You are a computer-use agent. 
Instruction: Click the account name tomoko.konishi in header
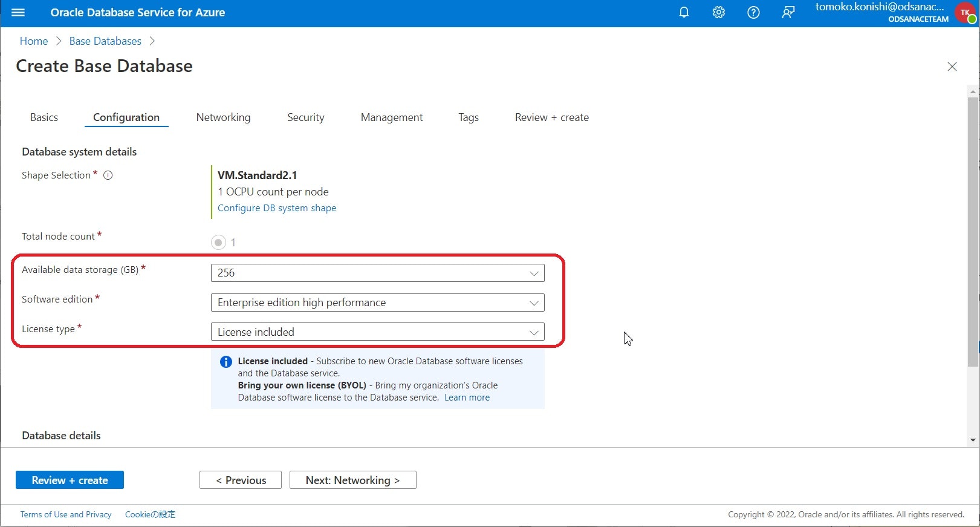[x=880, y=7]
